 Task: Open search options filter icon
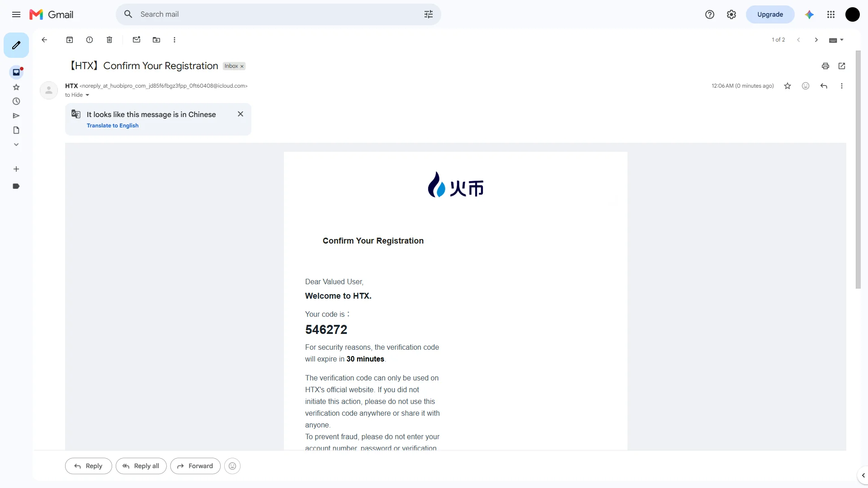click(x=429, y=14)
